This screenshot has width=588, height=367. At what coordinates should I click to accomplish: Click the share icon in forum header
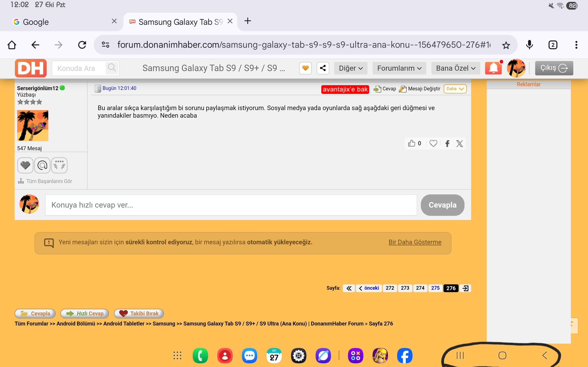[323, 68]
